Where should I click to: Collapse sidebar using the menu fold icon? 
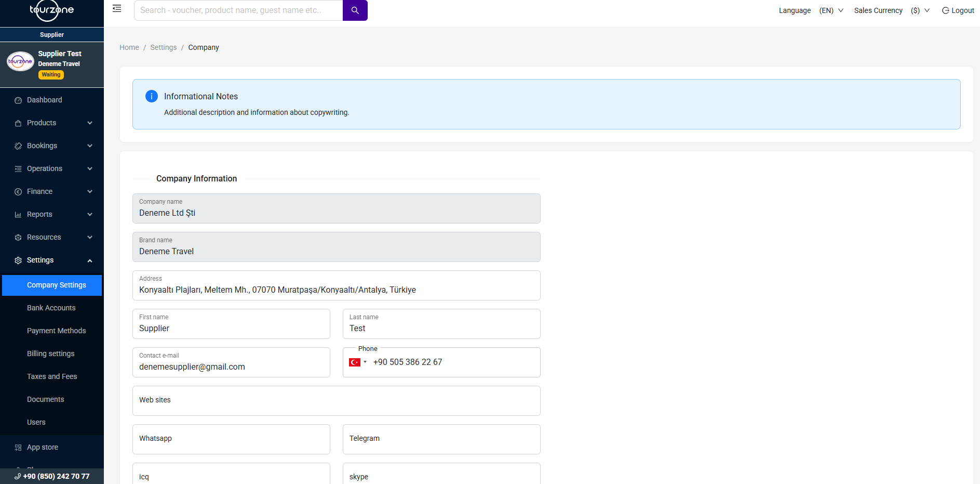pyautogui.click(x=117, y=8)
